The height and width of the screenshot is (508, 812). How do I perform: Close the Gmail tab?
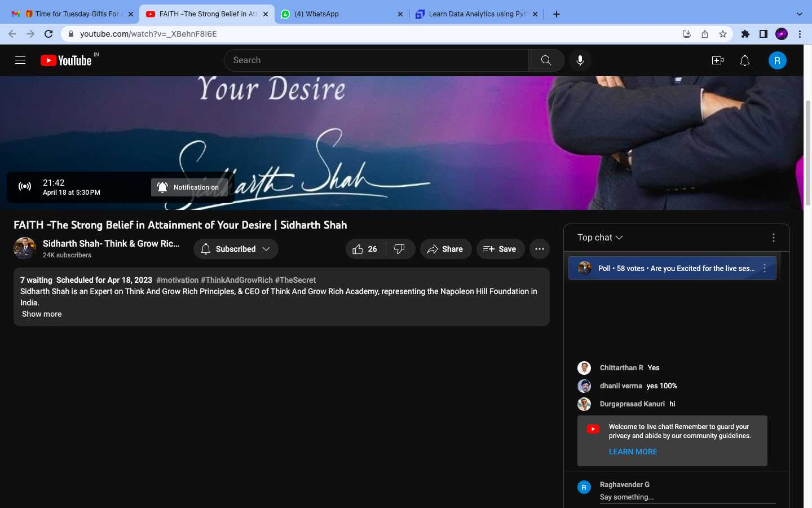[130, 14]
